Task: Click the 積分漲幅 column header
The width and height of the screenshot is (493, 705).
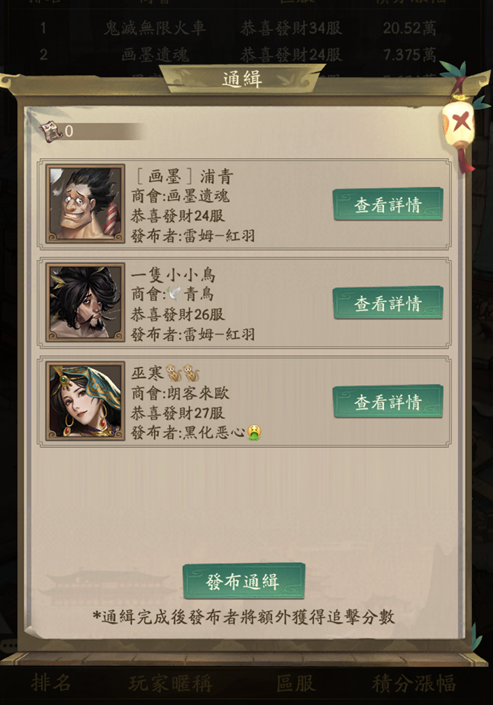Action: coord(414,683)
